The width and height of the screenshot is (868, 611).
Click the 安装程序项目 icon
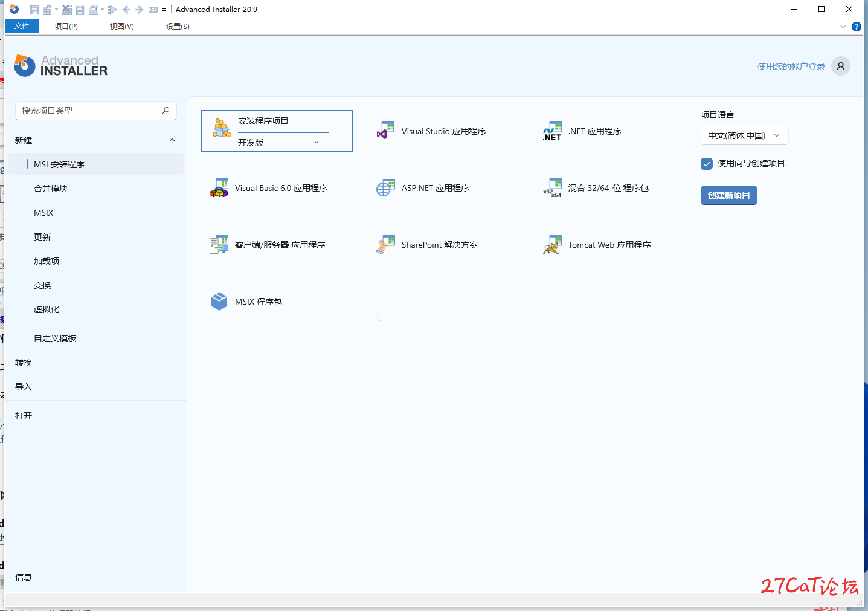point(222,128)
